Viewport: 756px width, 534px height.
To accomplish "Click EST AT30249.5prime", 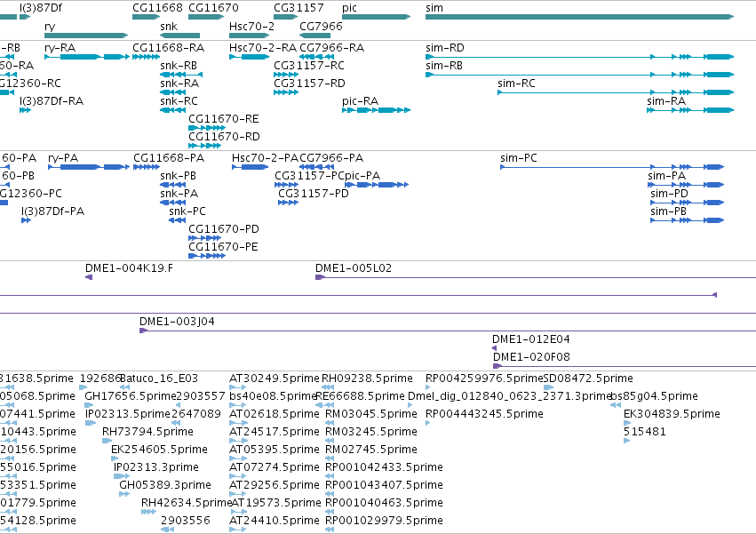I will click(238, 387).
